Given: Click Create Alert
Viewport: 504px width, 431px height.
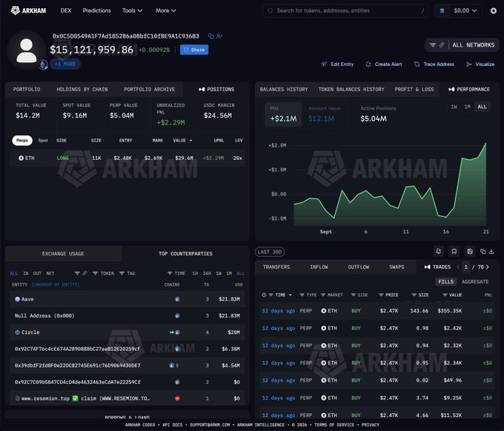Looking at the screenshot, I should coord(384,64).
